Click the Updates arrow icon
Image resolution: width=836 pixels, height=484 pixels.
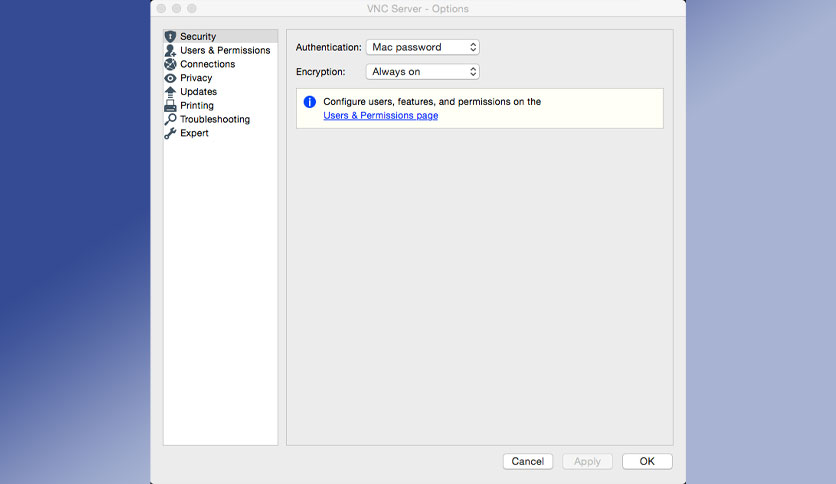(x=170, y=92)
